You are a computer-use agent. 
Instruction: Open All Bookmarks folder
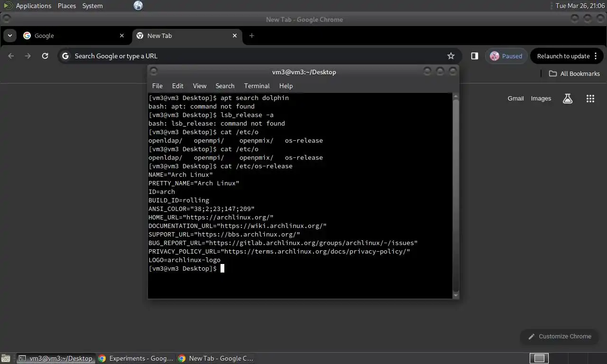pos(574,73)
